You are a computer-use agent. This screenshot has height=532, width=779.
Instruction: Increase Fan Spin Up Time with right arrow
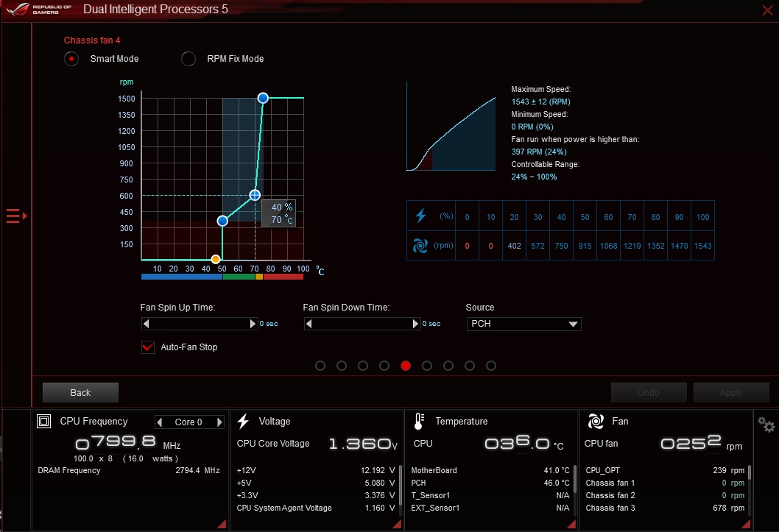[x=253, y=324]
